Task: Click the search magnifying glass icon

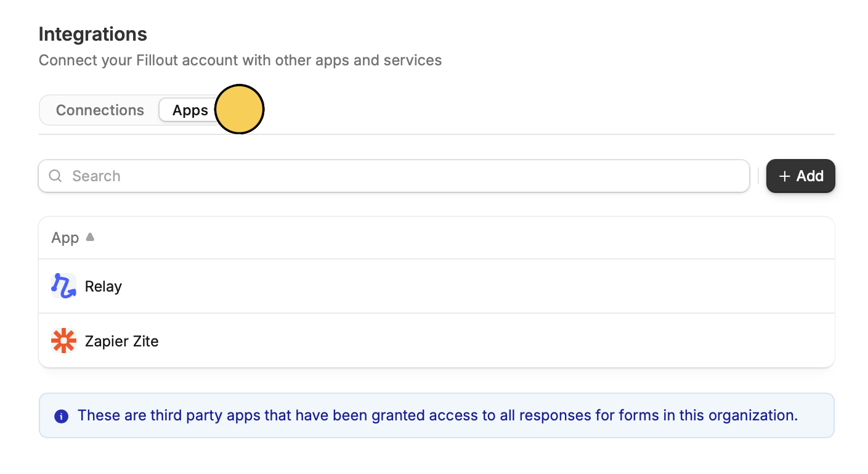Action: (x=55, y=176)
